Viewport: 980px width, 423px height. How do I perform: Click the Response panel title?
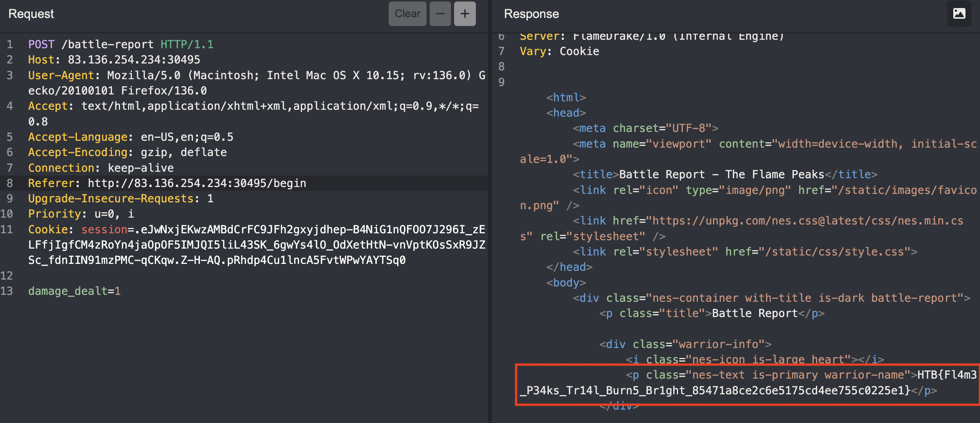531,14
